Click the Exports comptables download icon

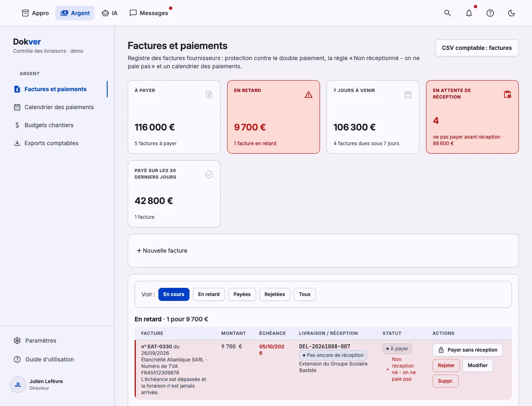(x=17, y=143)
